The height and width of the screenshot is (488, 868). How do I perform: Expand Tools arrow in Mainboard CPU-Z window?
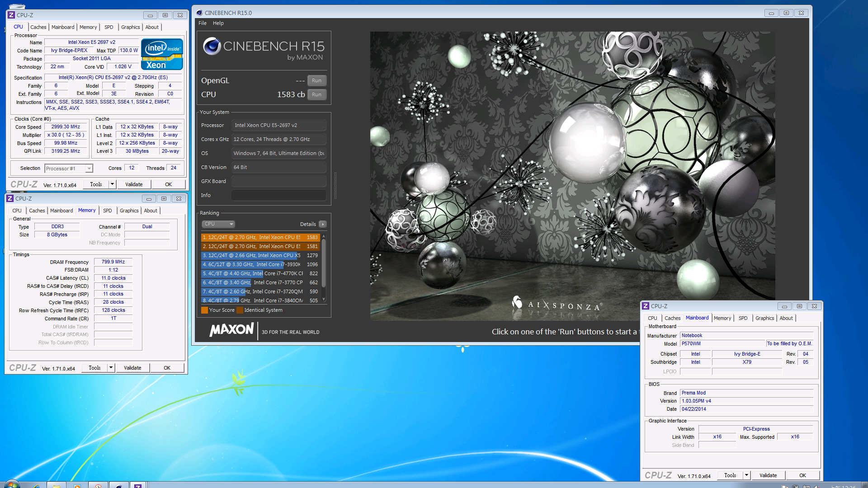[x=746, y=475]
